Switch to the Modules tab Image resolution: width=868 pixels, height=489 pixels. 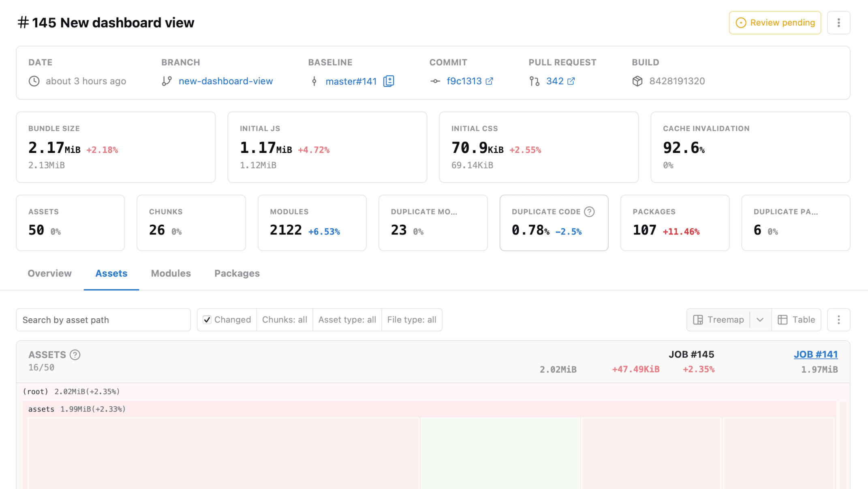pyautogui.click(x=171, y=273)
